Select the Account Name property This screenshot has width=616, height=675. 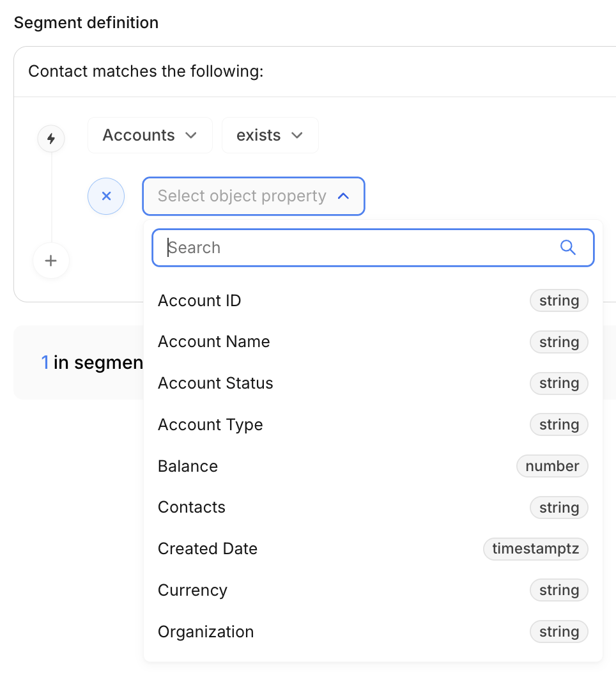click(x=213, y=342)
